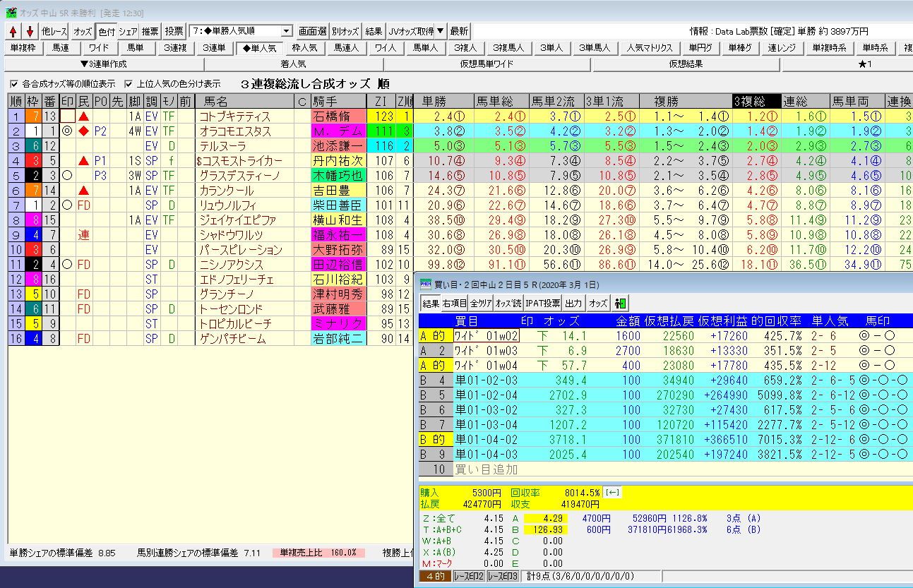Select the レース印3 bottom tab
Screen dimensions: 913x588
tap(502, 577)
